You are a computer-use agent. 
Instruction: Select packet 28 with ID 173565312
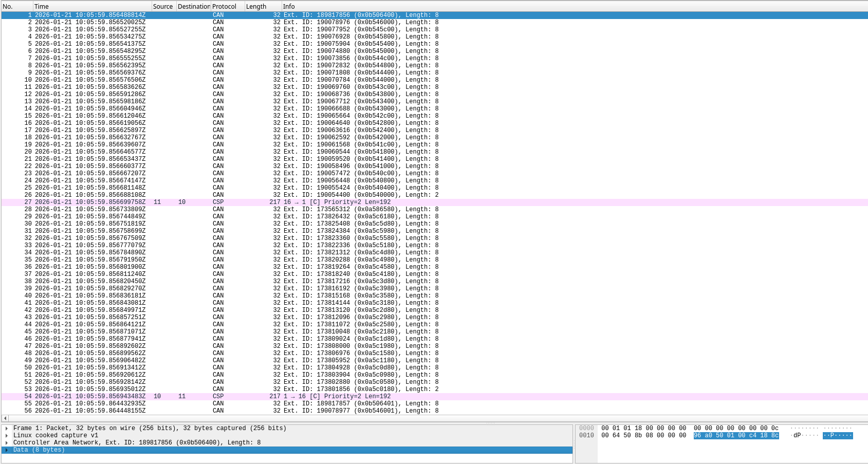click(206, 210)
